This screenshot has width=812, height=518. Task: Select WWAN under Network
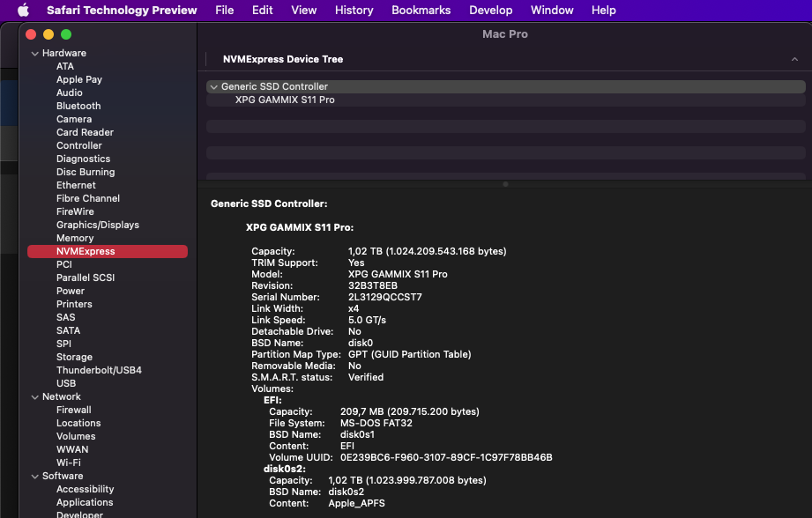tap(72, 449)
